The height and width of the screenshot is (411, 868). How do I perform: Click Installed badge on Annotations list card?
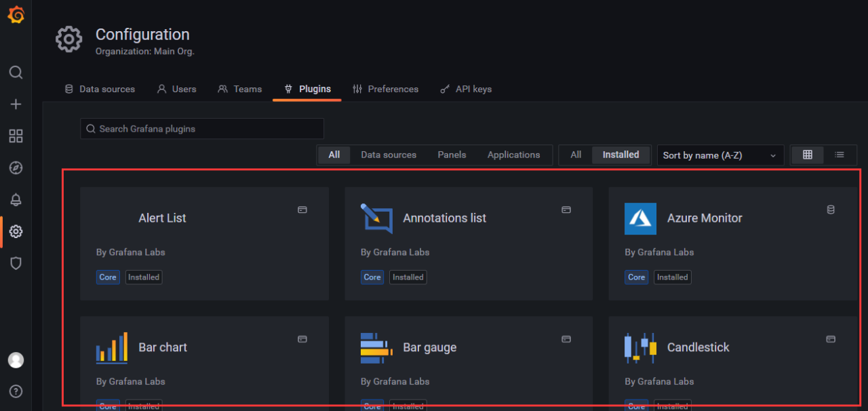408,277
